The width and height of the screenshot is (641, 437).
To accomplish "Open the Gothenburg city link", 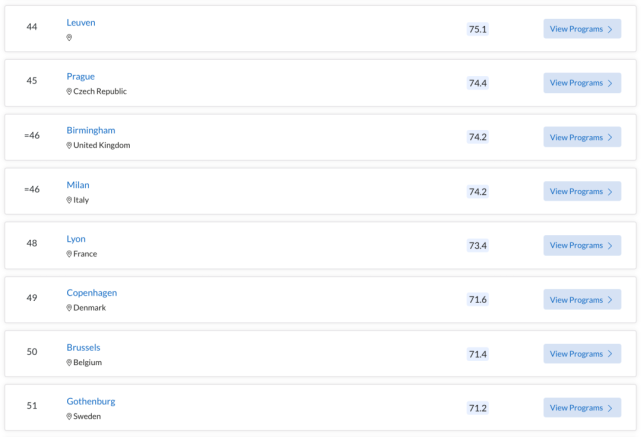I will click(x=91, y=402).
